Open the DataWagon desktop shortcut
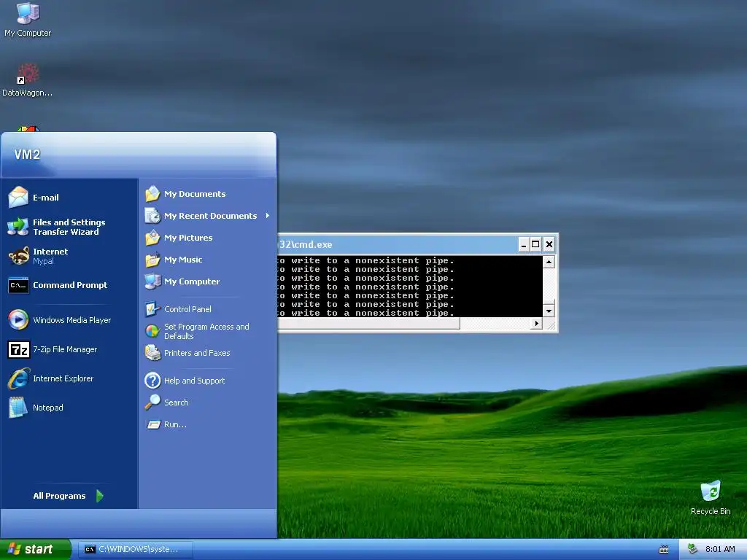The width and height of the screenshot is (747, 560). (x=28, y=74)
